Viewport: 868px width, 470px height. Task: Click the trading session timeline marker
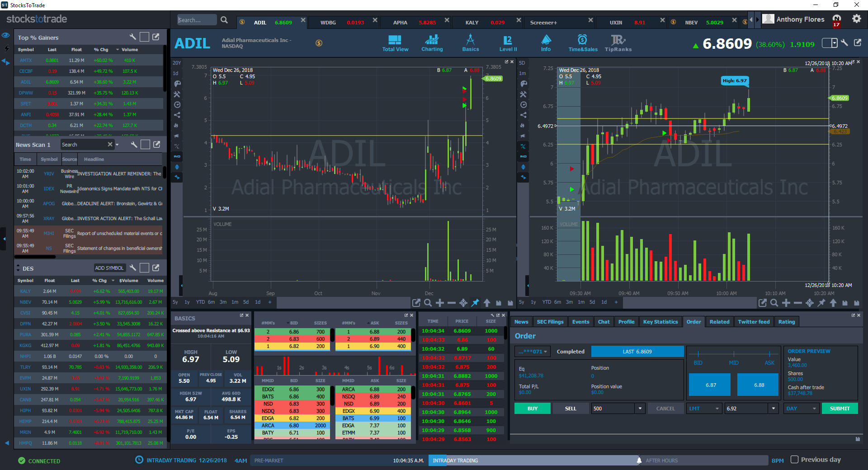(x=639, y=461)
